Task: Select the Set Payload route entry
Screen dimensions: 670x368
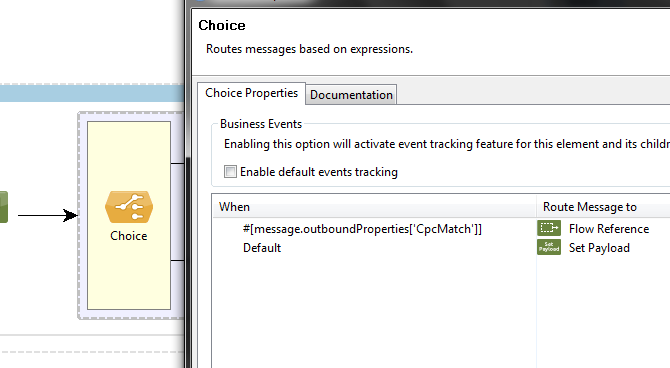Action: tap(599, 248)
